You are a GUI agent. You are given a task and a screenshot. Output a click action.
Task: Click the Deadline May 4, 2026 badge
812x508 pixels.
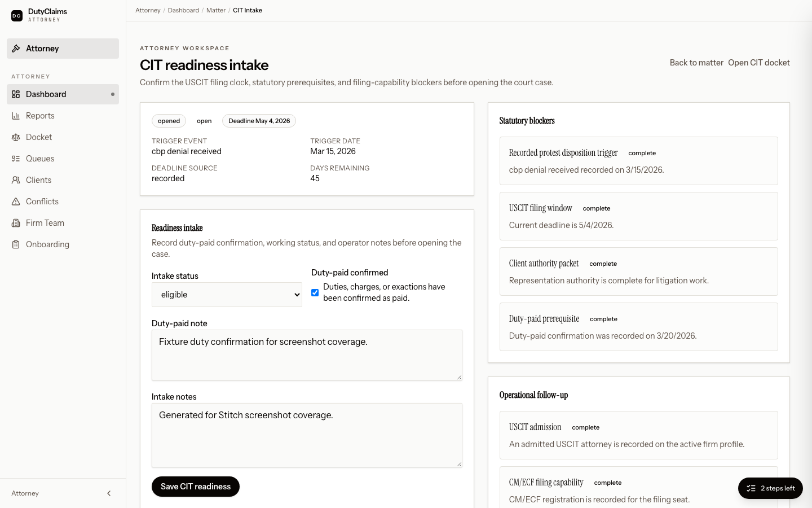click(x=259, y=121)
